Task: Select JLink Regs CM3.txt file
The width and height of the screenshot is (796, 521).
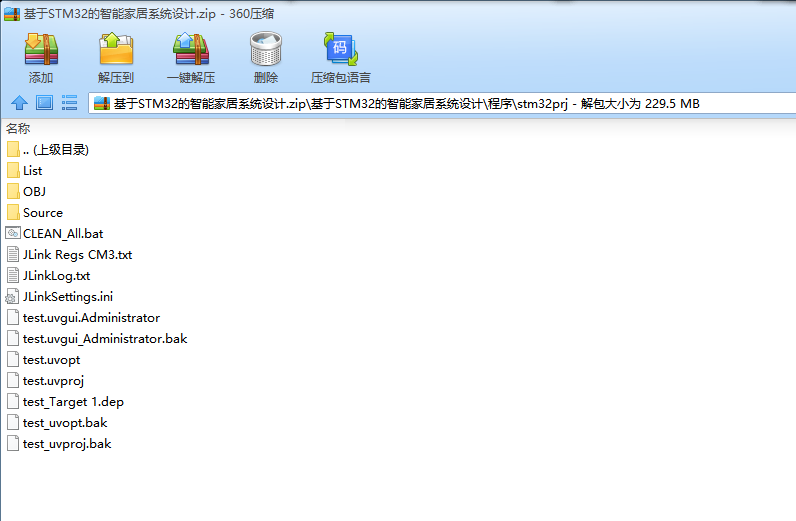Action: tap(70, 254)
